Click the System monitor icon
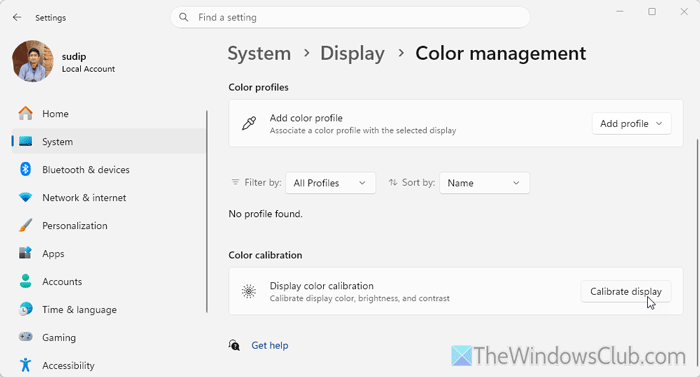The height and width of the screenshot is (377, 700). (x=25, y=142)
